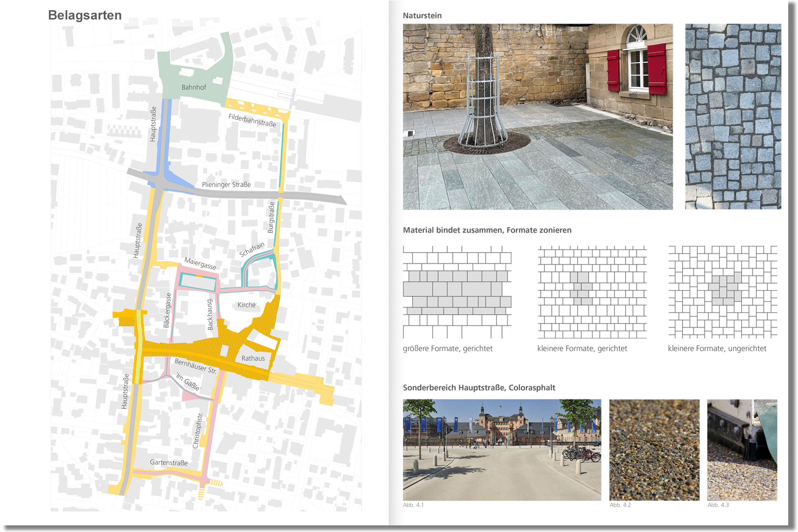Click the Naturstein section heading
This screenshot has width=798, height=532.
pyautogui.click(x=422, y=16)
